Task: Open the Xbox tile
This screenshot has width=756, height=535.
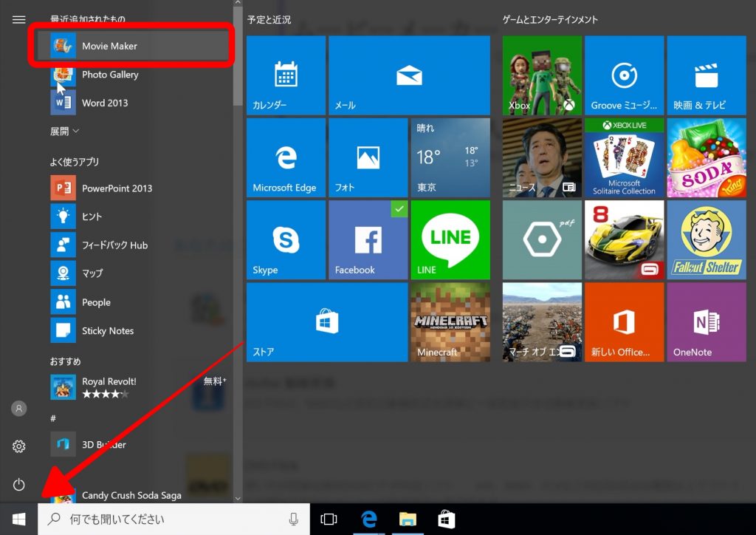Action: pos(542,75)
